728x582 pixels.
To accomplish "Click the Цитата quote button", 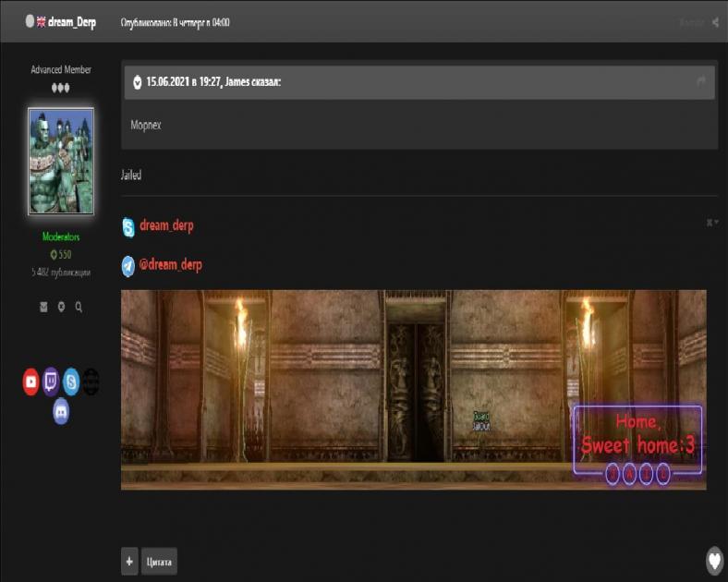I will click(160, 561).
